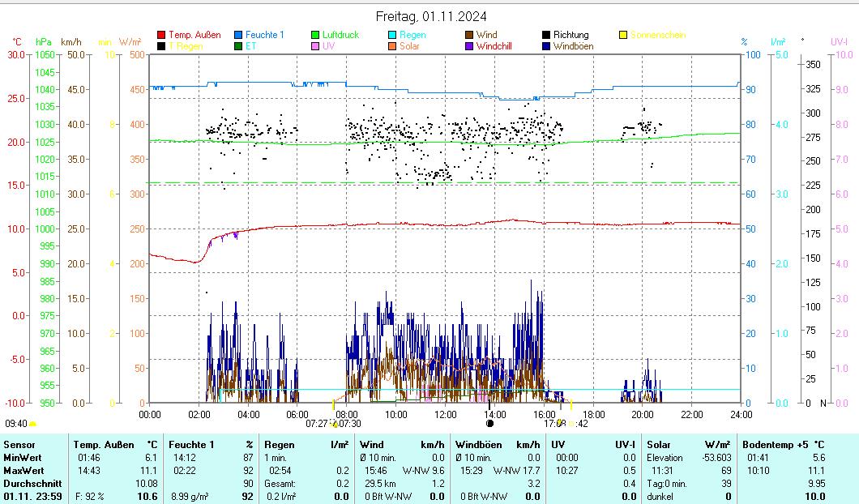
Task: Click the green Luftdruck legend square
Action: point(316,35)
